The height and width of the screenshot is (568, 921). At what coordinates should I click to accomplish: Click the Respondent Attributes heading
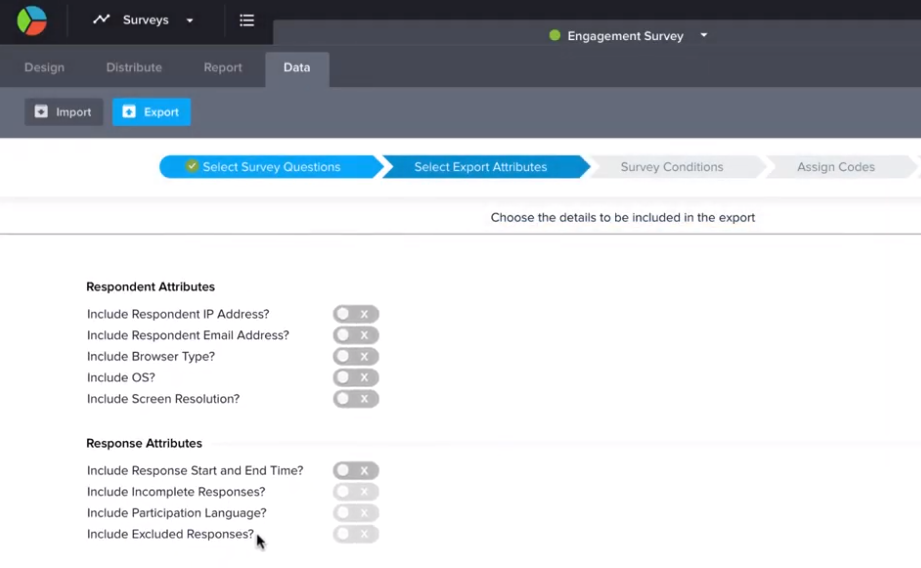click(x=150, y=287)
